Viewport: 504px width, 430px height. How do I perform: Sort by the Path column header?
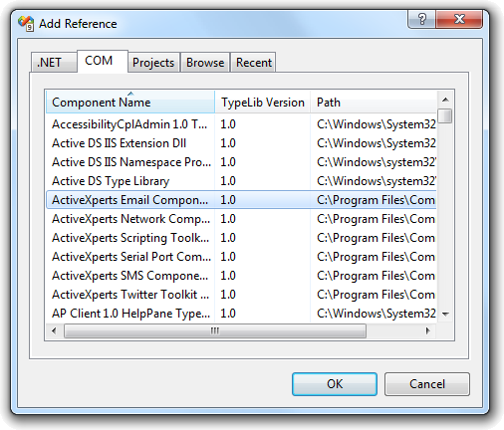point(374,103)
